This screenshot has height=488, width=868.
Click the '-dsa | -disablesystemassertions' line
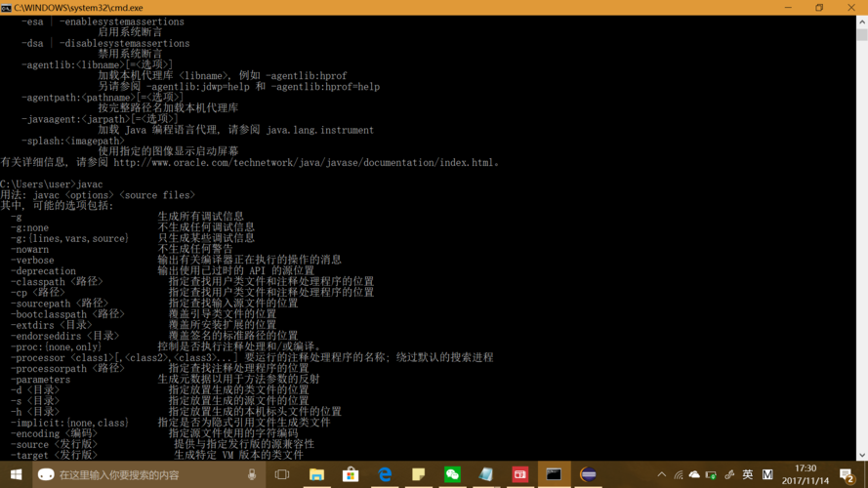(x=105, y=43)
